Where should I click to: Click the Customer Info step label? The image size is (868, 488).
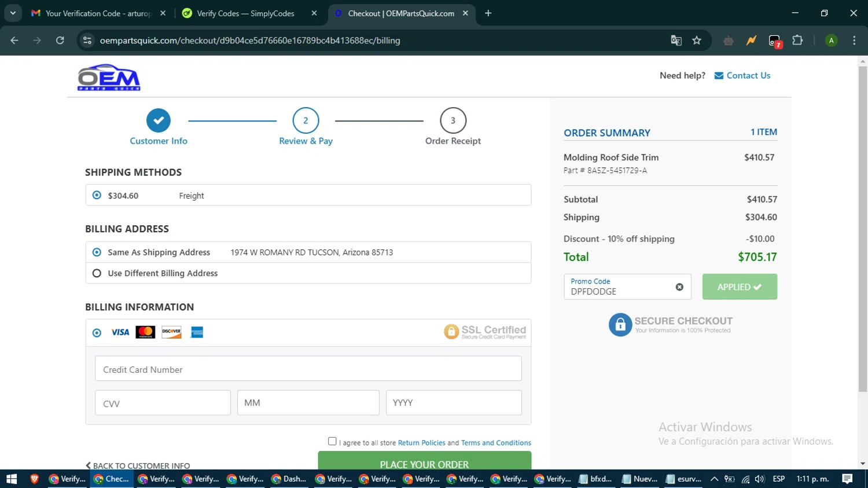(159, 141)
